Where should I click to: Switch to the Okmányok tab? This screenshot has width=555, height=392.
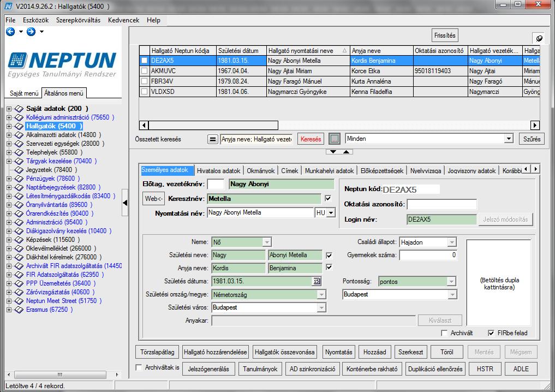pyautogui.click(x=260, y=171)
